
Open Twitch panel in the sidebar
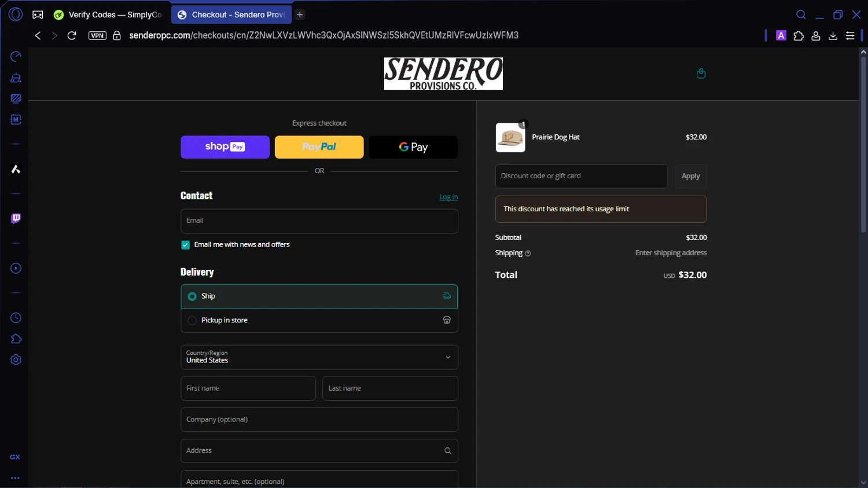16,218
